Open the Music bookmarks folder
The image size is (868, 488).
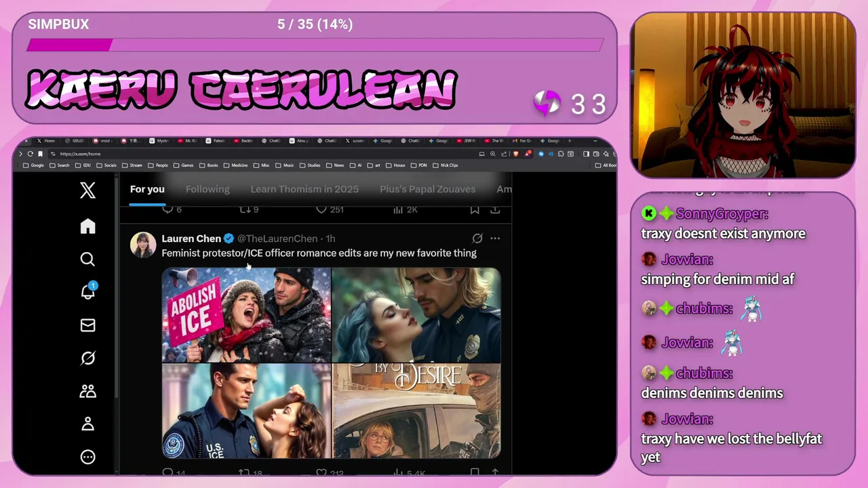point(285,165)
